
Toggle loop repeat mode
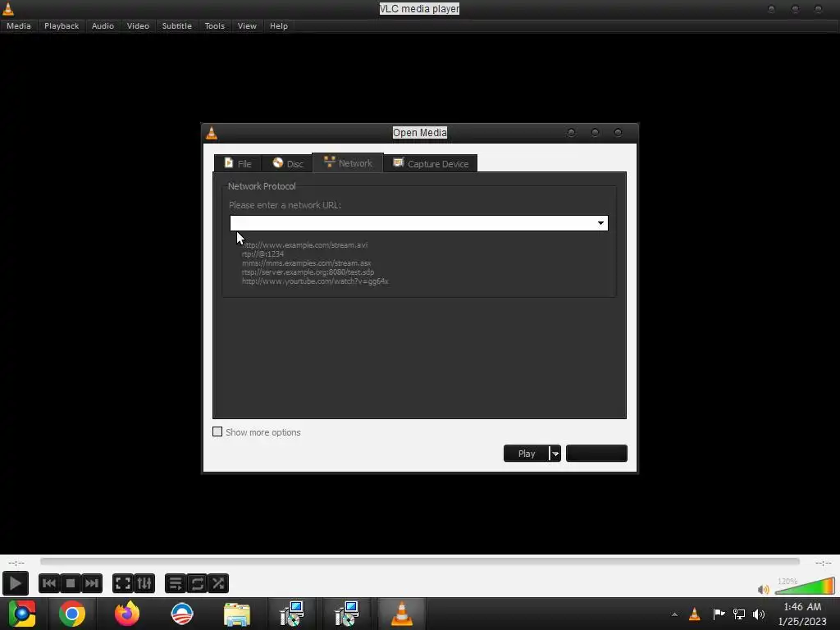tap(197, 583)
